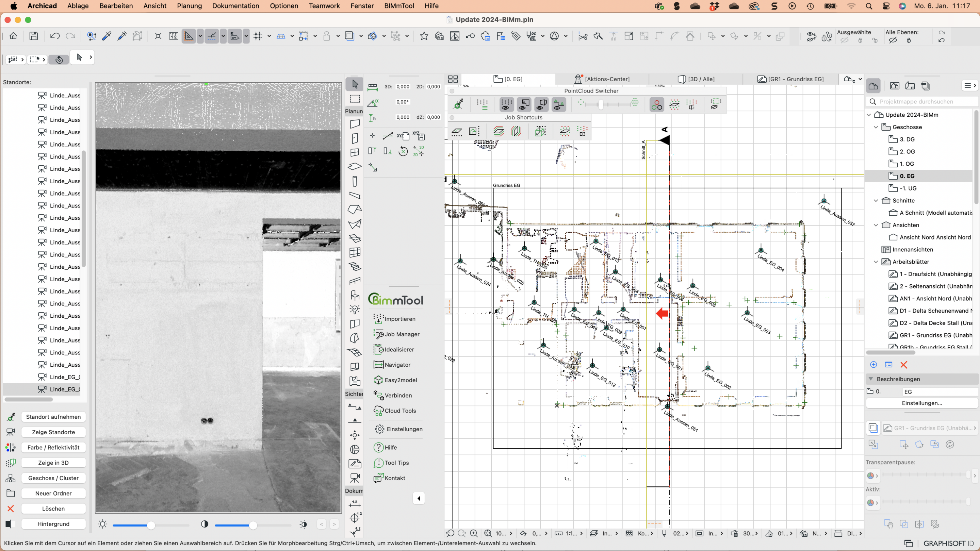Click the Save icon in main toolbar

pyautogui.click(x=34, y=36)
